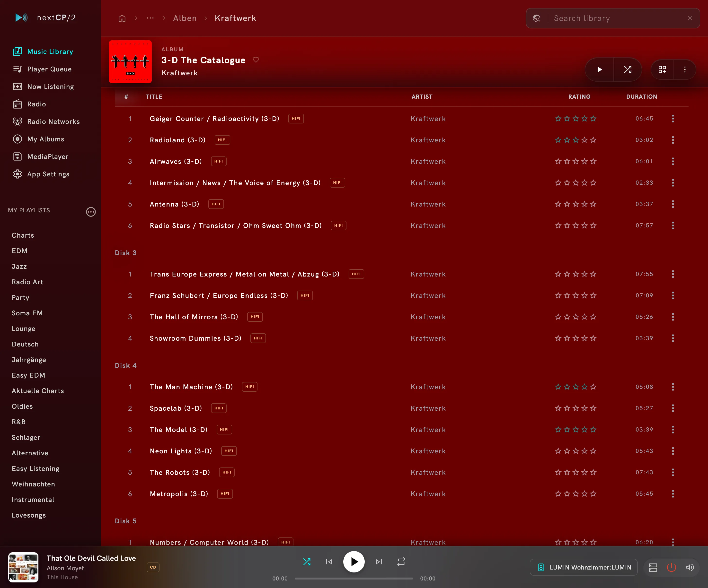Open Kraftwerk breadcrumb link

(235, 18)
